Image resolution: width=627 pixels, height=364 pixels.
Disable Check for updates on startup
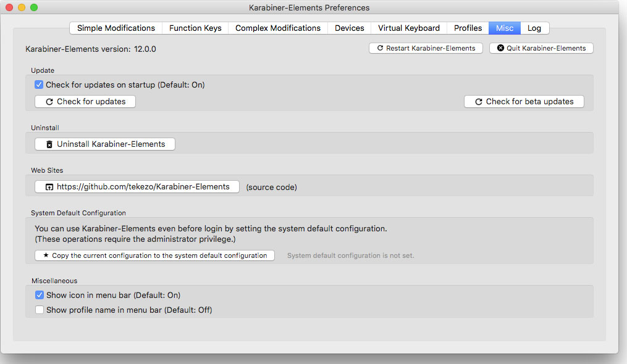point(39,85)
